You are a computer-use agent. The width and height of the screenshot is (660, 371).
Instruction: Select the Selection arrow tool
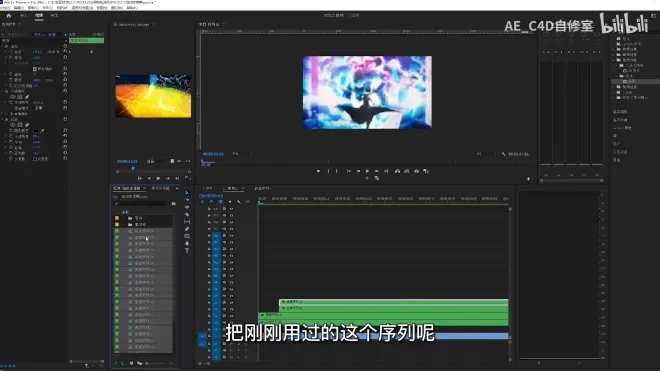[x=187, y=193]
